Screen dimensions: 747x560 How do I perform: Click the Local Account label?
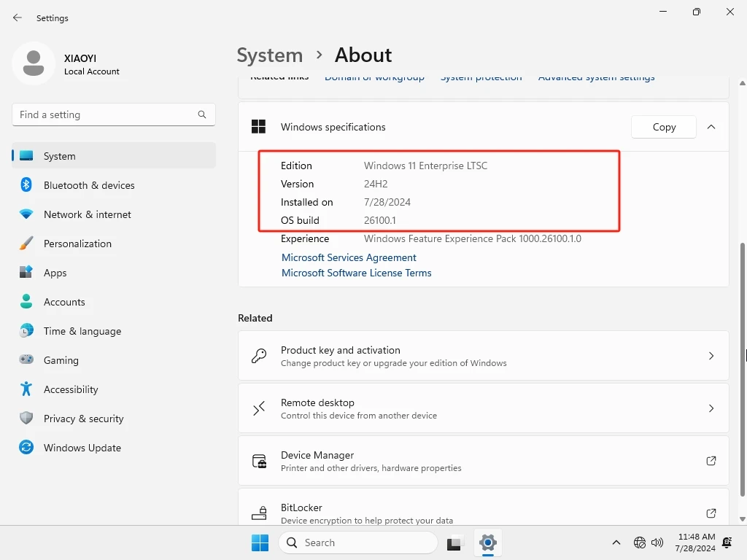[x=92, y=71]
